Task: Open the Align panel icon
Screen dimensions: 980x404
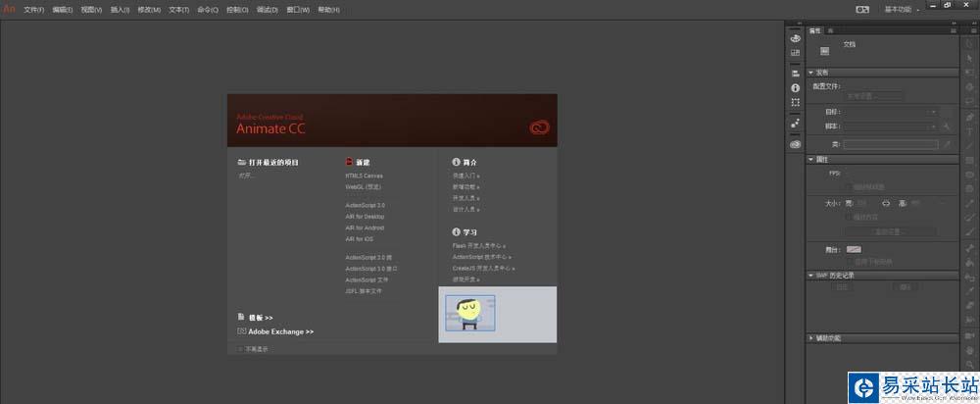Action: (795, 74)
